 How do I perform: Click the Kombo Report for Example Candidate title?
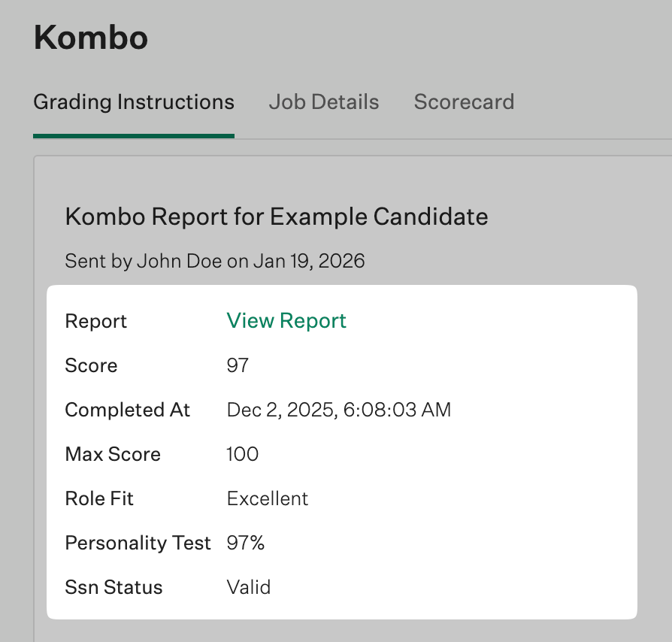point(277,217)
